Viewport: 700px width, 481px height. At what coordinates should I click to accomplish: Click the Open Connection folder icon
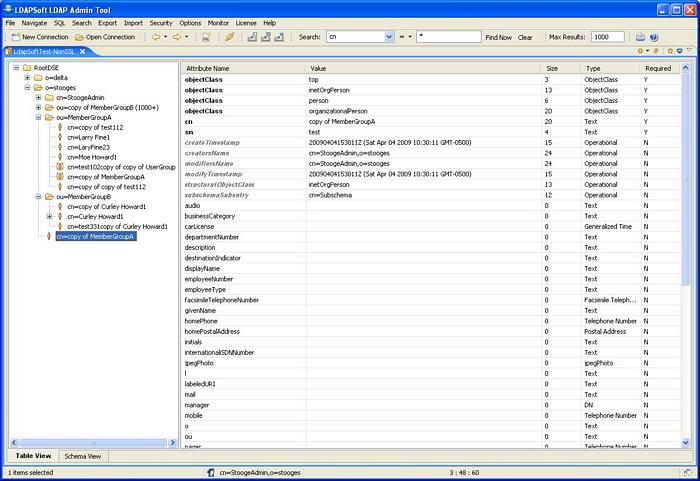(x=78, y=37)
